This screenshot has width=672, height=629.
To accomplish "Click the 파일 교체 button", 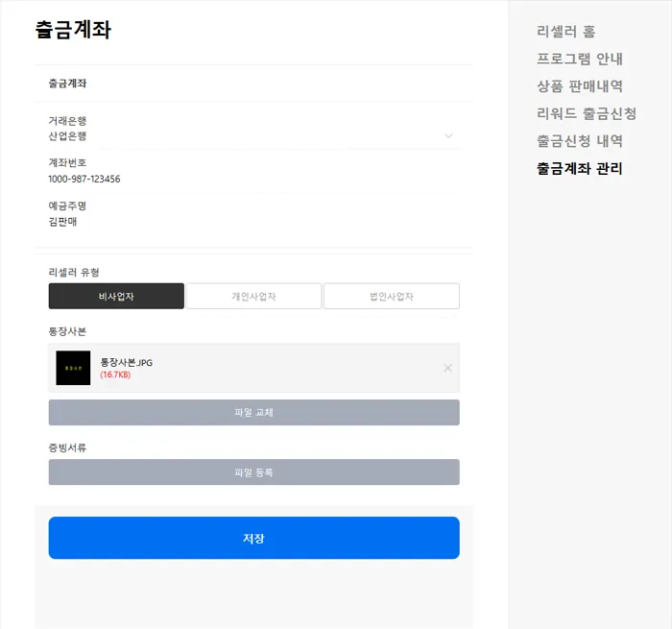I will tap(254, 413).
